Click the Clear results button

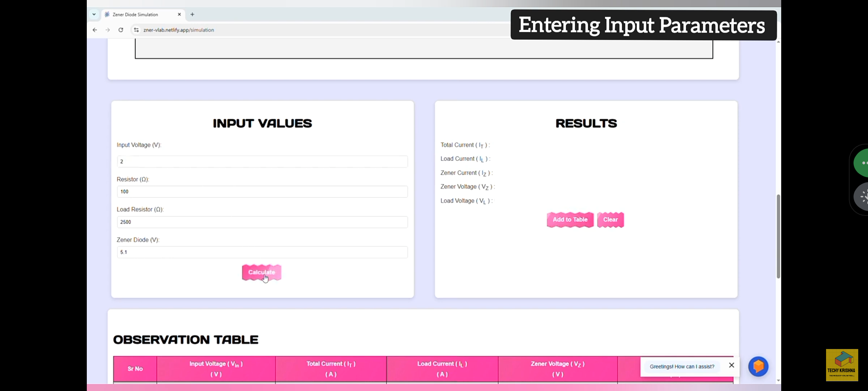click(x=610, y=220)
